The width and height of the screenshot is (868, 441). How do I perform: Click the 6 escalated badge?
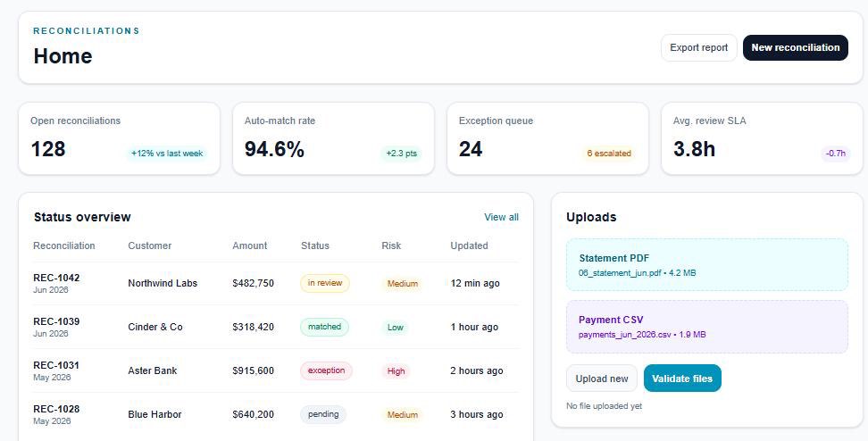(x=608, y=154)
